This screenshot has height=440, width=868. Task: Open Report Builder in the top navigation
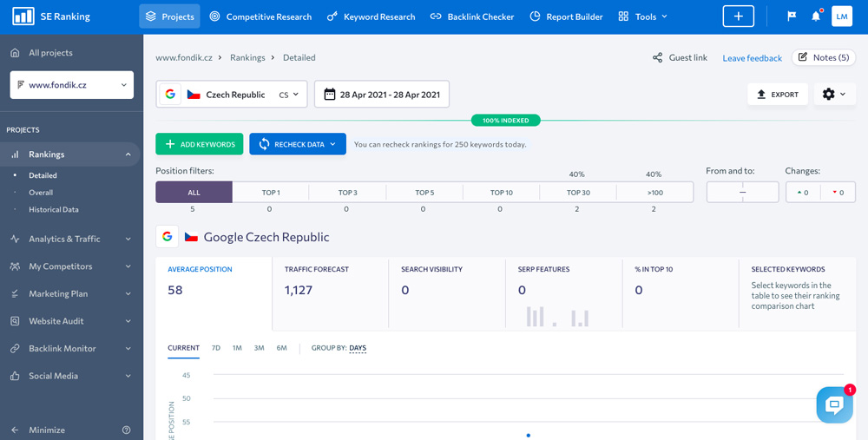point(566,16)
